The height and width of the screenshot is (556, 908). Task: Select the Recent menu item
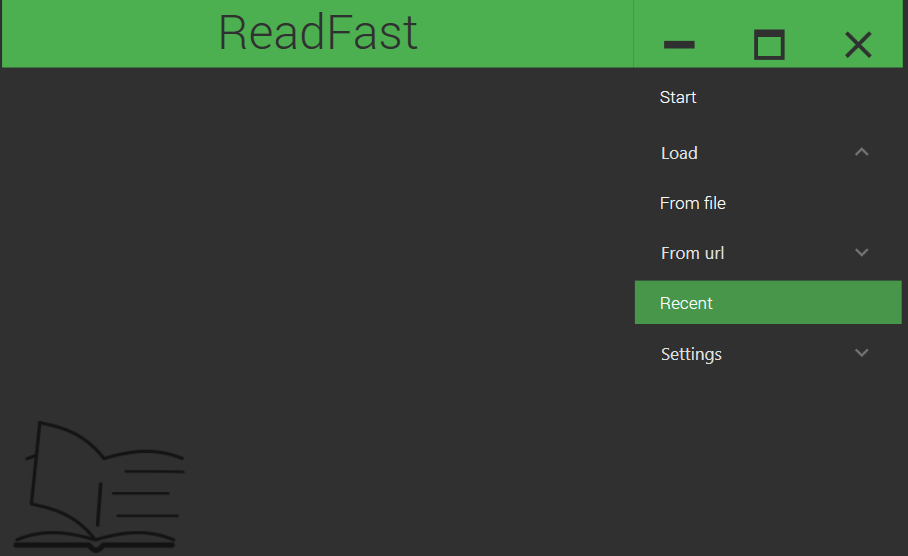768,302
